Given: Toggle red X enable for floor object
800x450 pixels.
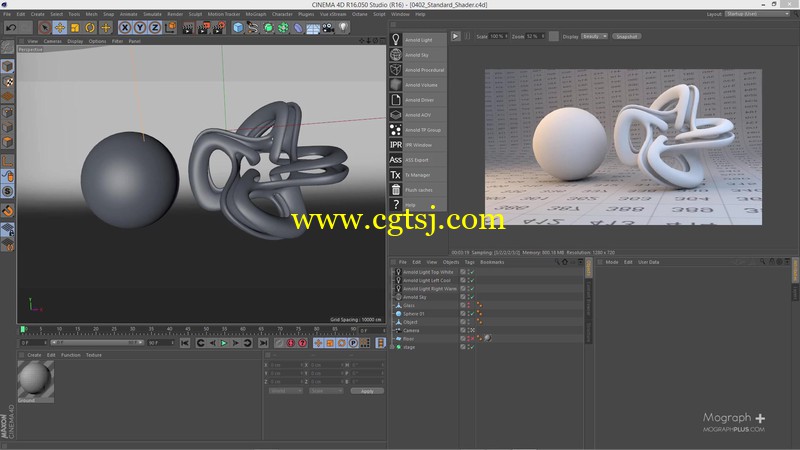Looking at the screenshot, I should click(x=472, y=339).
